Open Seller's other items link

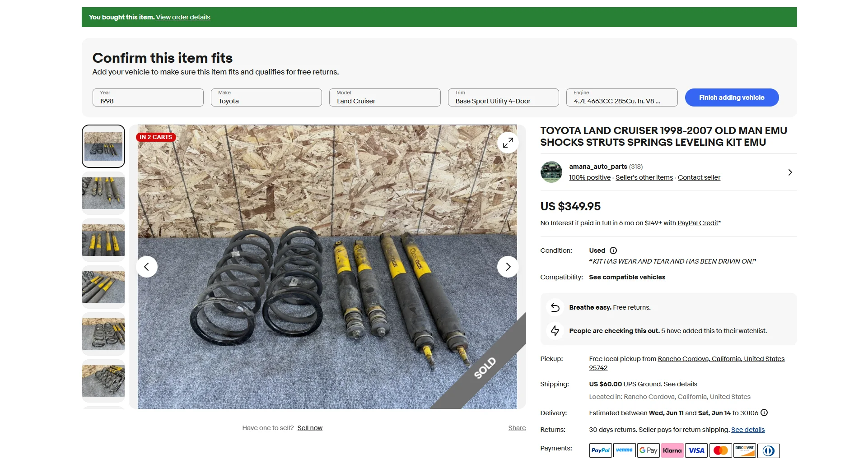click(644, 177)
